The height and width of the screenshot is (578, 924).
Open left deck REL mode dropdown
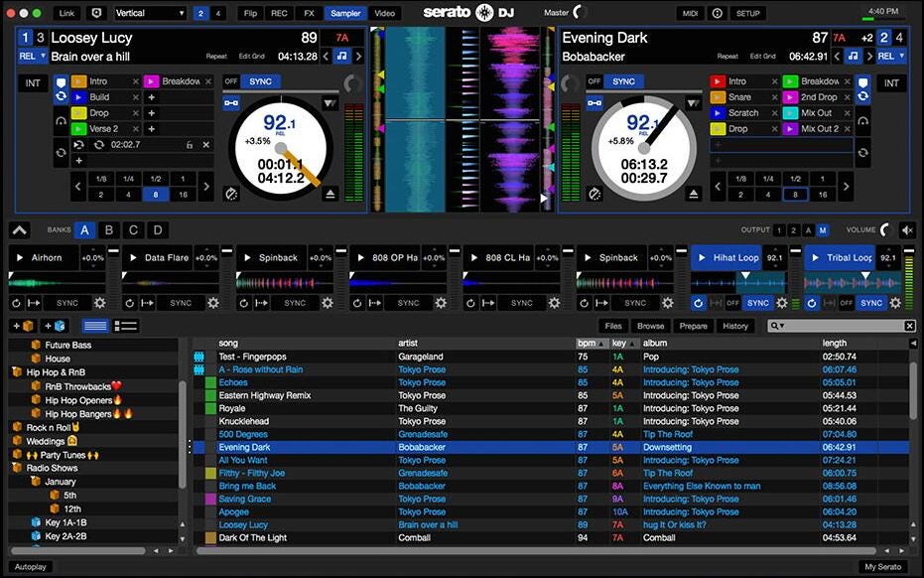click(33, 56)
